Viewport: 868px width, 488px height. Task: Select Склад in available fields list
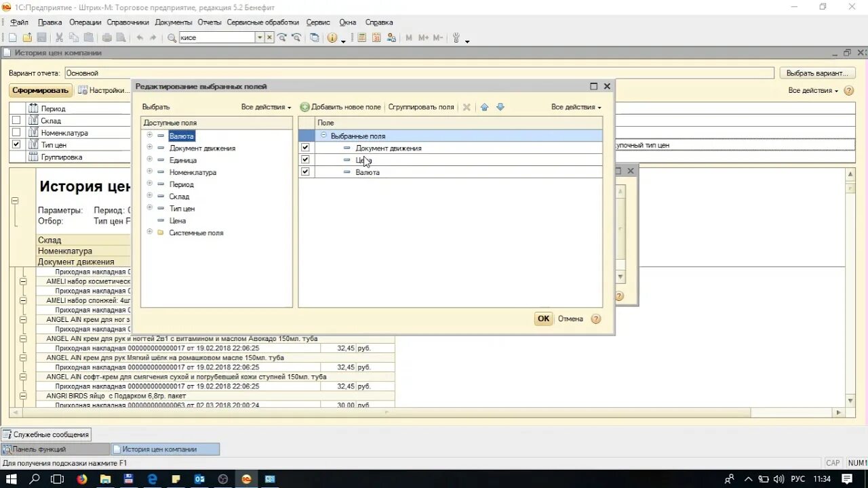179,197
